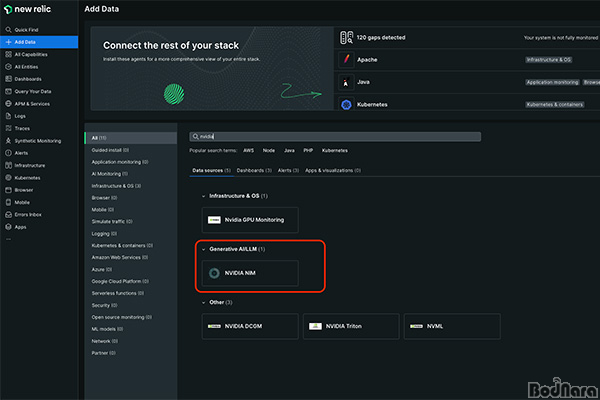Click the Apache feather icon
This screenshot has height=400, width=600.
click(x=346, y=60)
